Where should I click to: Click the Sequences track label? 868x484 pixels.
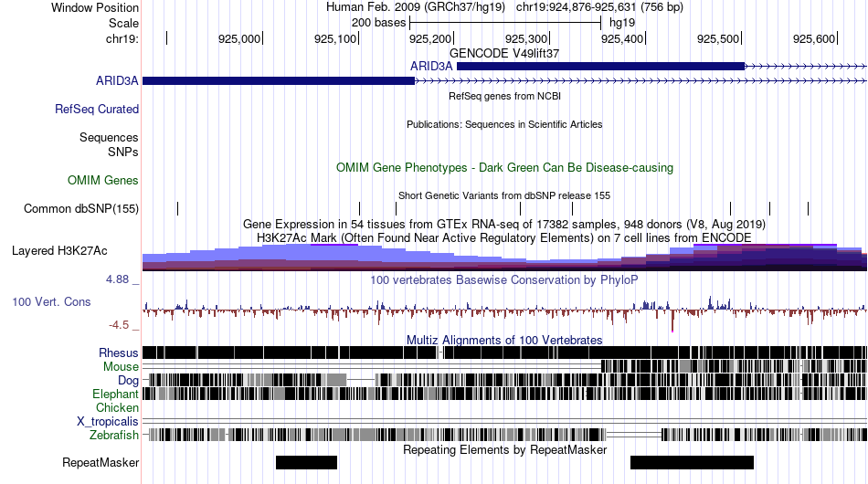click(109, 137)
